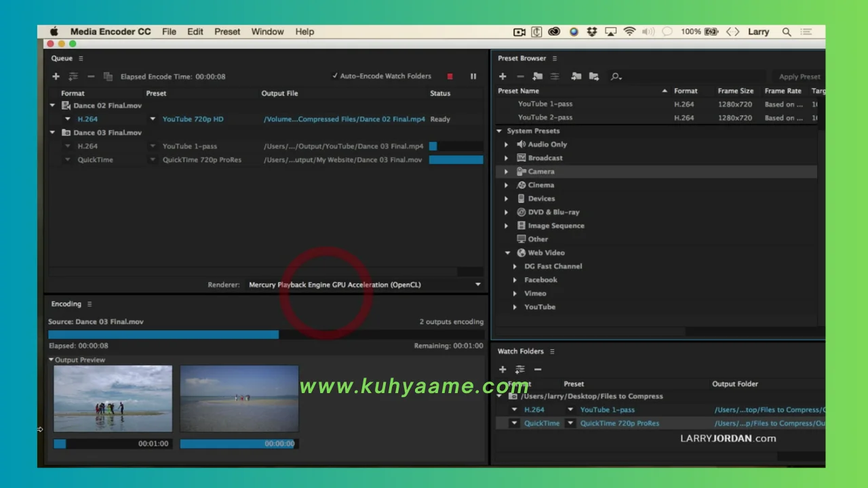Open the Queue panel menu icon
The width and height of the screenshot is (868, 488).
(x=81, y=58)
